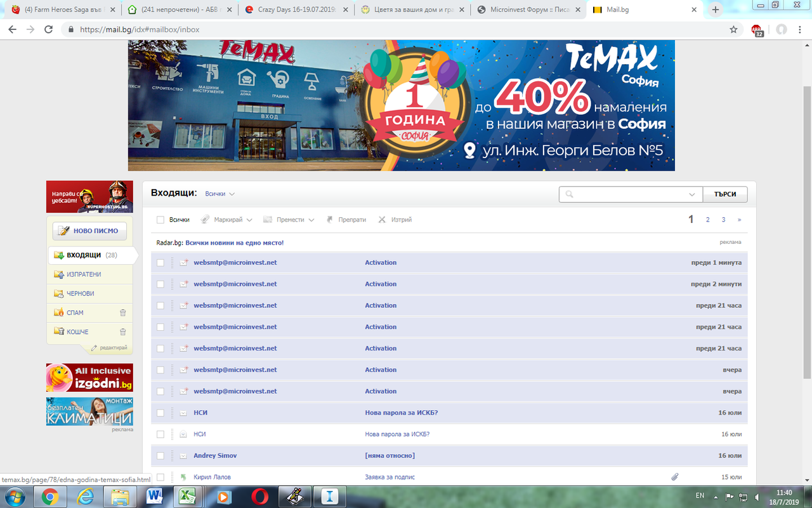Image resolution: width=812 pixels, height=508 pixels.
Task: Check the box for the unread bold НСИ message
Action: pos(160,413)
